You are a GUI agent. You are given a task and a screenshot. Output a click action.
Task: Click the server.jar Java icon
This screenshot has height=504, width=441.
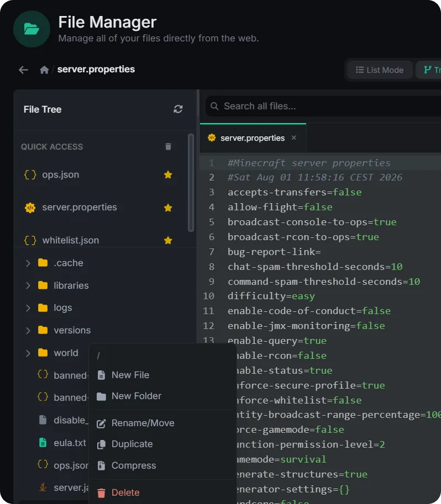[x=43, y=487]
